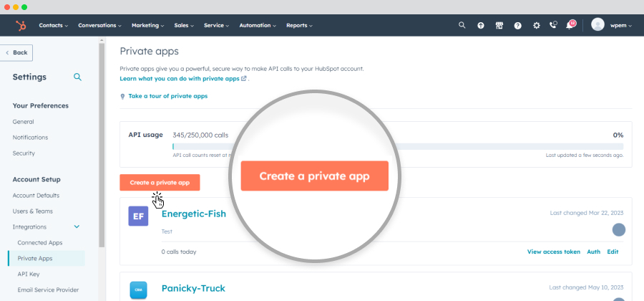
Task: Open the Marketing menu
Action: point(148,26)
